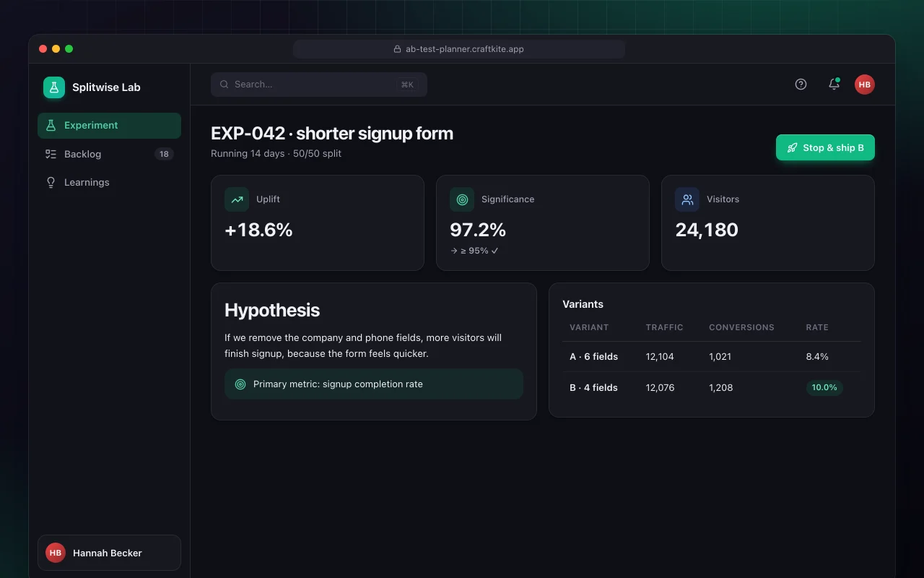The image size is (924, 578).
Task: Click the Backlog count badge 18
Action: (x=164, y=154)
